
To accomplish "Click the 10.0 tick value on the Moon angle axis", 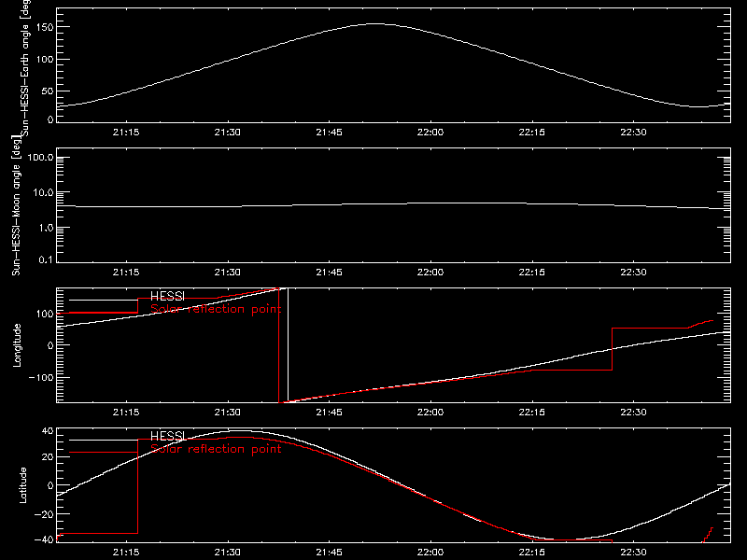I will click(43, 192).
